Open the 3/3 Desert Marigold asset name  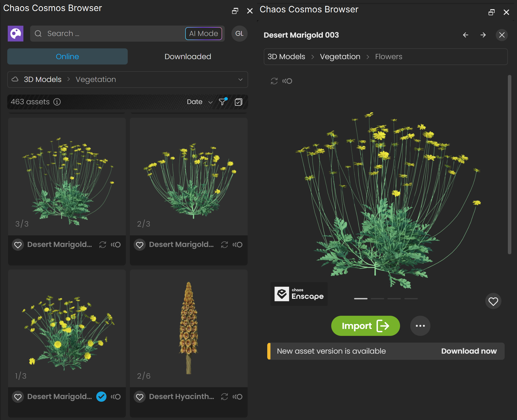[x=60, y=245]
